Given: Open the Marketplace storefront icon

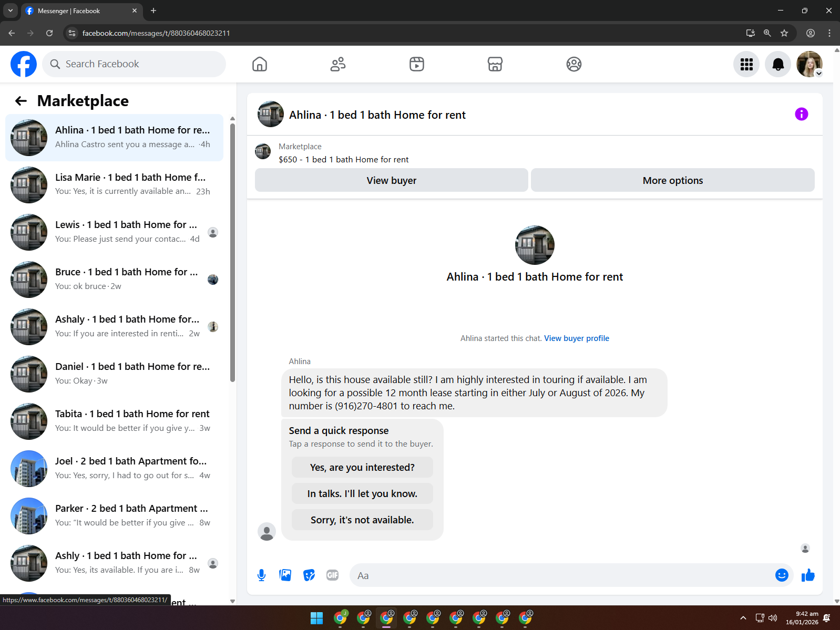Looking at the screenshot, I should coord(495,64).
